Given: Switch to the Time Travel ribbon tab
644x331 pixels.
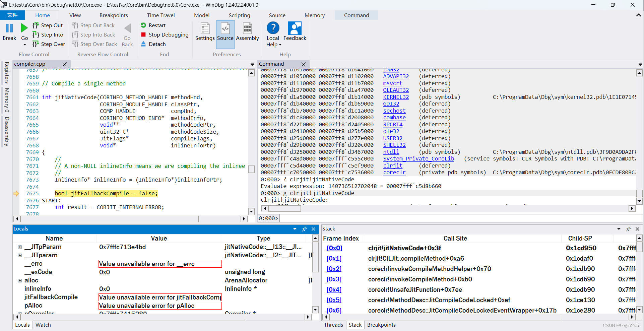Looking at the screenshot, I should (161, 15).
